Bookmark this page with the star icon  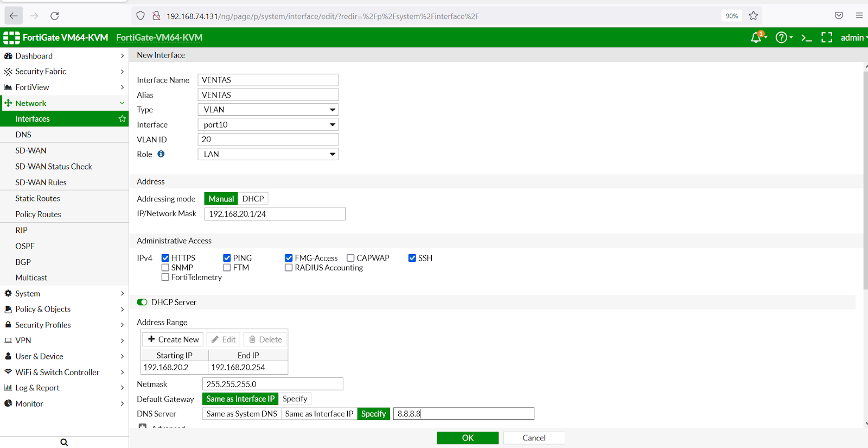click(753, 16)
